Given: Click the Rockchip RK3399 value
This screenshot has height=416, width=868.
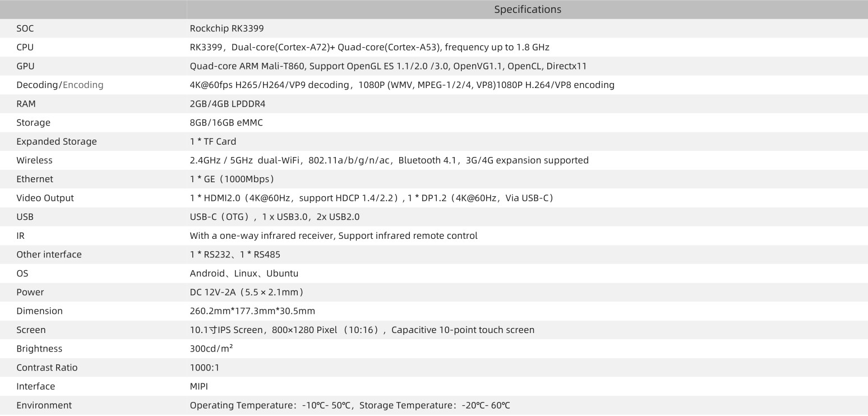Looking at the screenshot, I should [x=227, y=29].
